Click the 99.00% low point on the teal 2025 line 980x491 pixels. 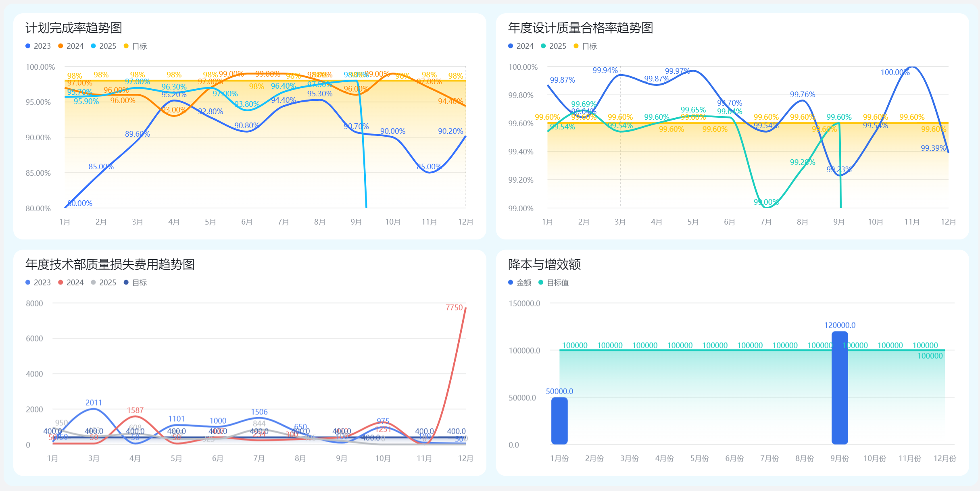pyautogui.click(x=767, y=208)
